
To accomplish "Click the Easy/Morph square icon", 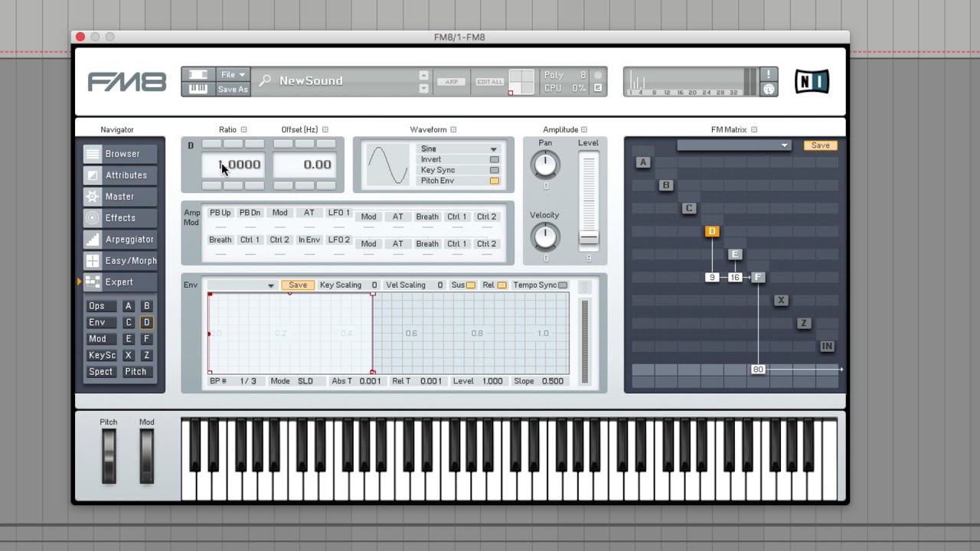I will [x=93, y=261].
